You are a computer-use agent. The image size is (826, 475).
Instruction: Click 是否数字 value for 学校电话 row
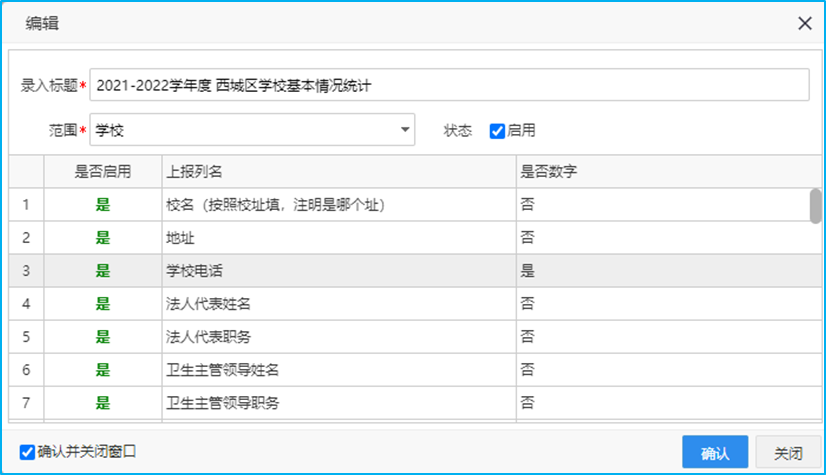click(660, 271)
